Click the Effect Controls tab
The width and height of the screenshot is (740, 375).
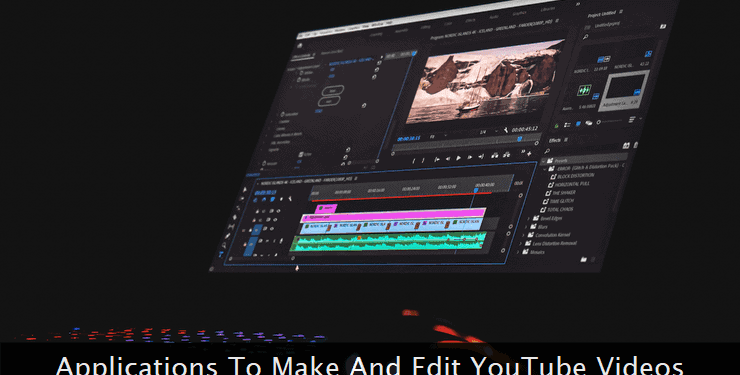pos(302,56)
